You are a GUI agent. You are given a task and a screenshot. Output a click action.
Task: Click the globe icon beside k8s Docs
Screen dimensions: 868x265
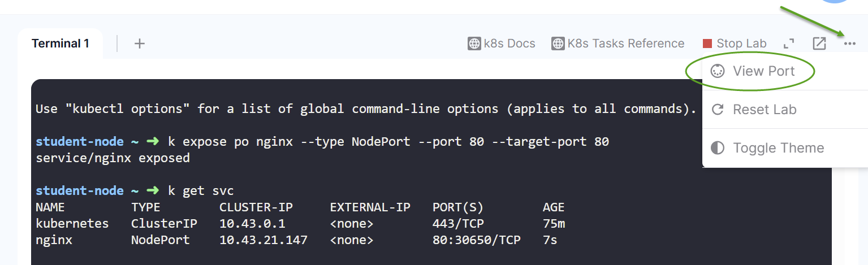pos(474,44)
